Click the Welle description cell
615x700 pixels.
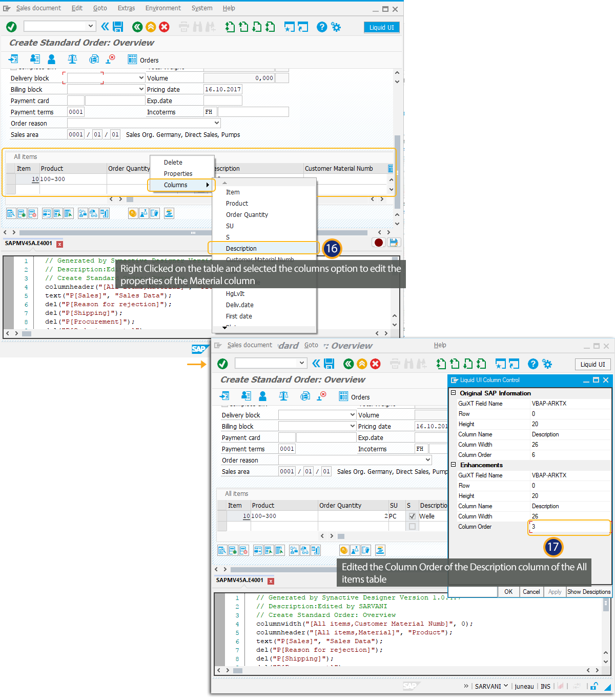432,516
